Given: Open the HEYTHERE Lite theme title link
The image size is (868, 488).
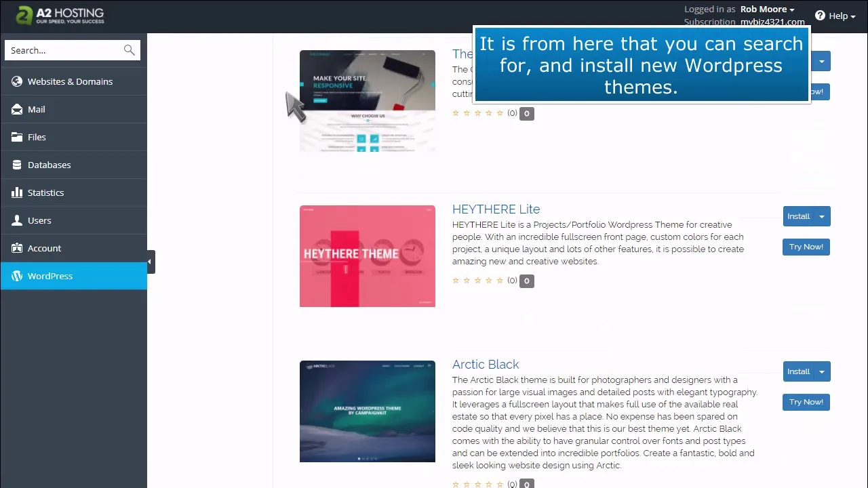Looking at the screenshot, I should tap(496, 209).
